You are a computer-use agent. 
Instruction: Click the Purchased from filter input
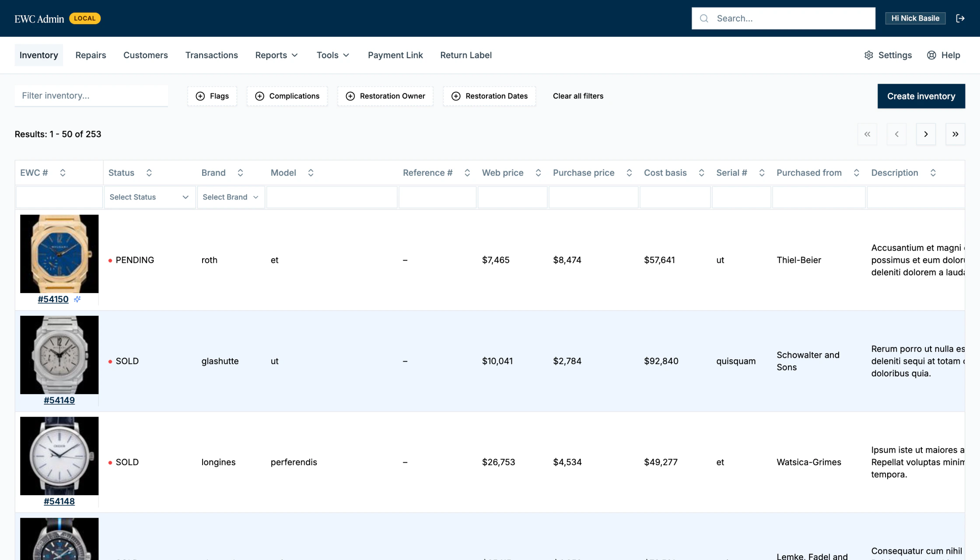pyautogui.click(x=819, y=197)
